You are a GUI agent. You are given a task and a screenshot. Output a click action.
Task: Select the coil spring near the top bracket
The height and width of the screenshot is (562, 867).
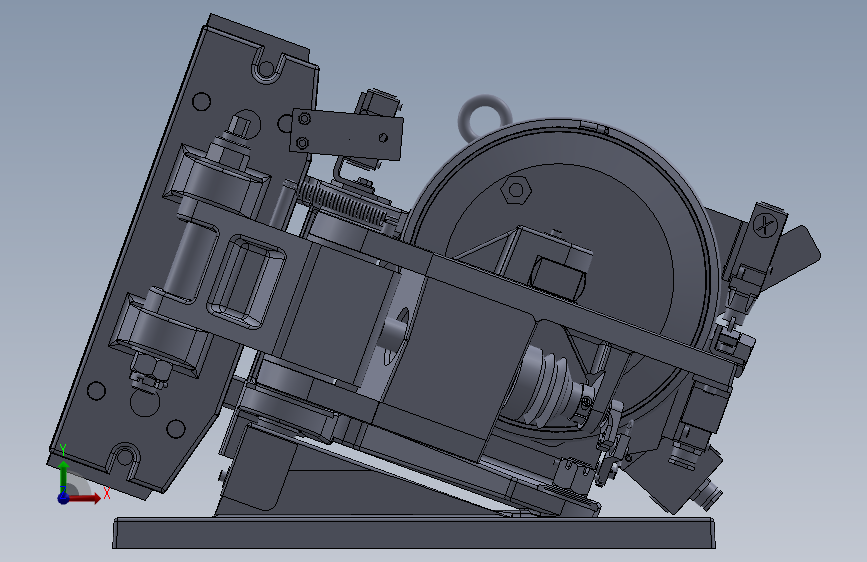[x=342, y=203]
